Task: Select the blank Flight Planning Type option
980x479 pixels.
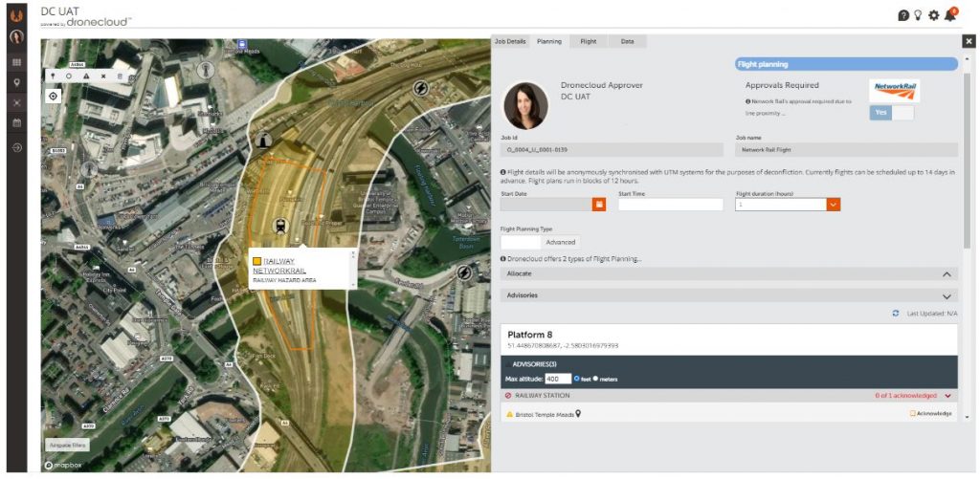Action: 521,242
